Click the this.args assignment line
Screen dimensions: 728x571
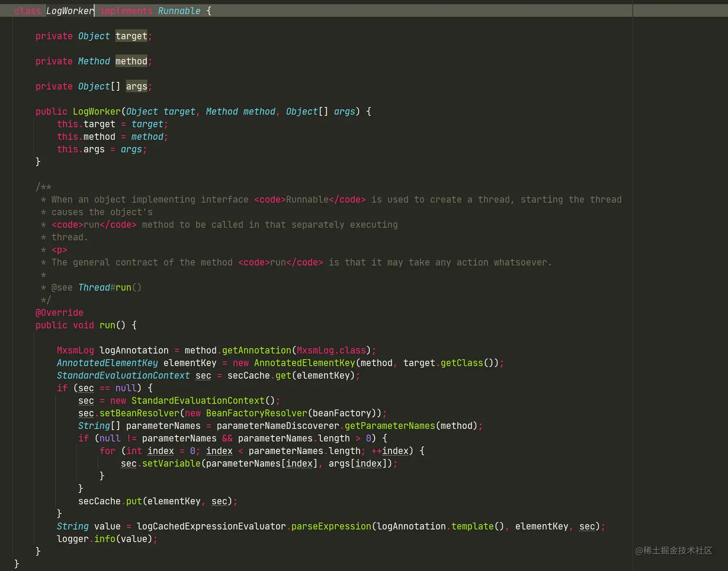pos(102,149)
